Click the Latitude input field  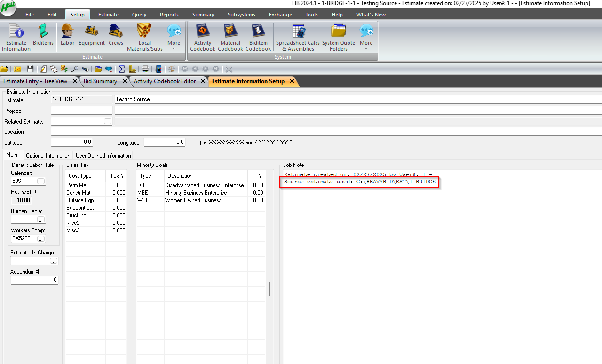click(x=72, y=142)
